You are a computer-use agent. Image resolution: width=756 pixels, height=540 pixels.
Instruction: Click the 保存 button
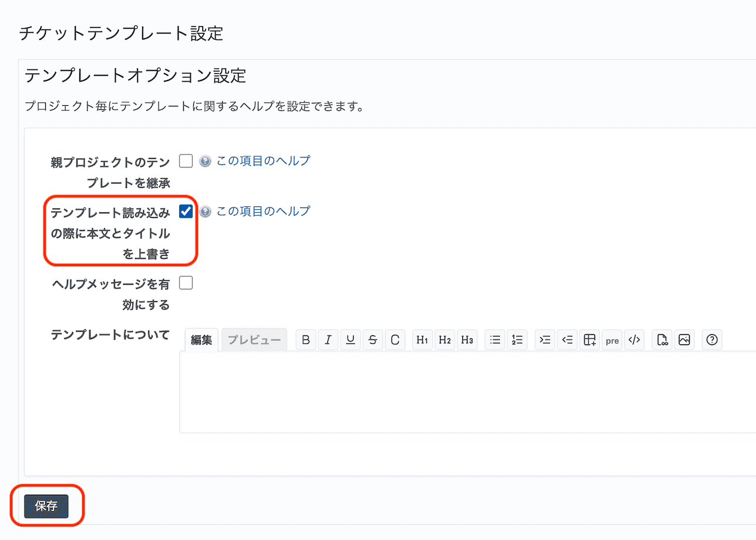[x=46, y=506]
